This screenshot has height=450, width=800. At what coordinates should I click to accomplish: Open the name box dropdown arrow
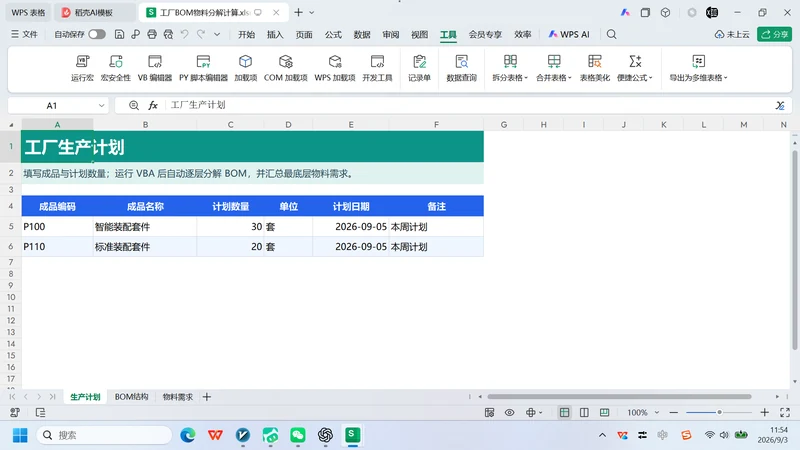[x=101, y=106]
